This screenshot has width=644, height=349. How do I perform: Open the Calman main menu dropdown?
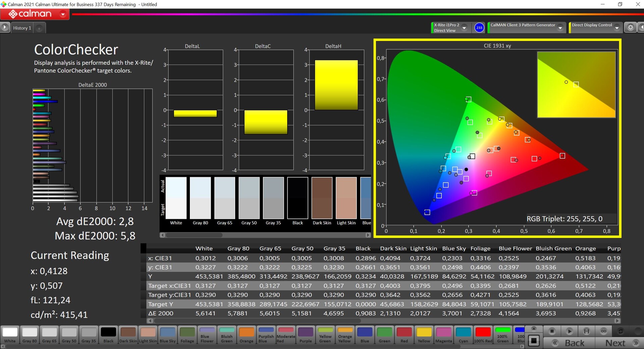pyautogui.click(x=63, y=14)
